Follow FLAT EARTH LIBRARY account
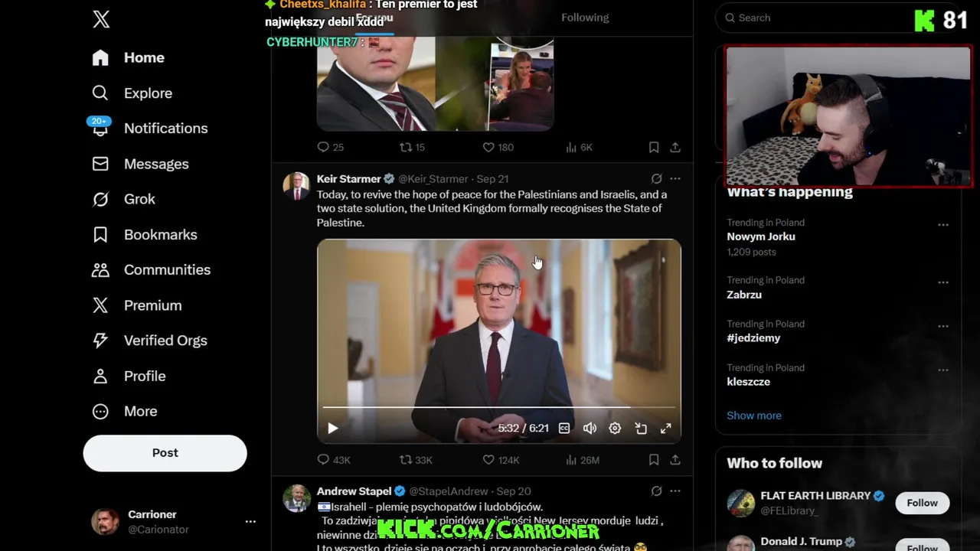The height and width of the screenshot is (551, 980). 922,503
